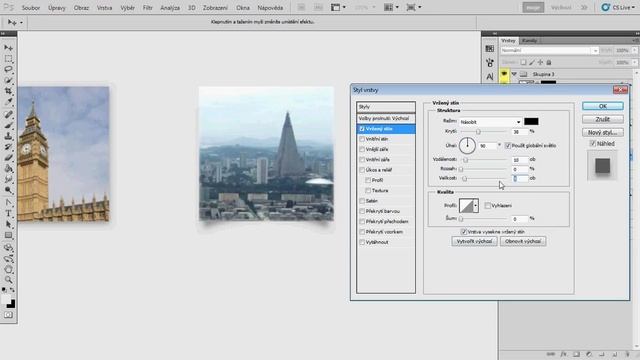
Task: Select the Rectangular Marquee tool
Action: (8, 59)
